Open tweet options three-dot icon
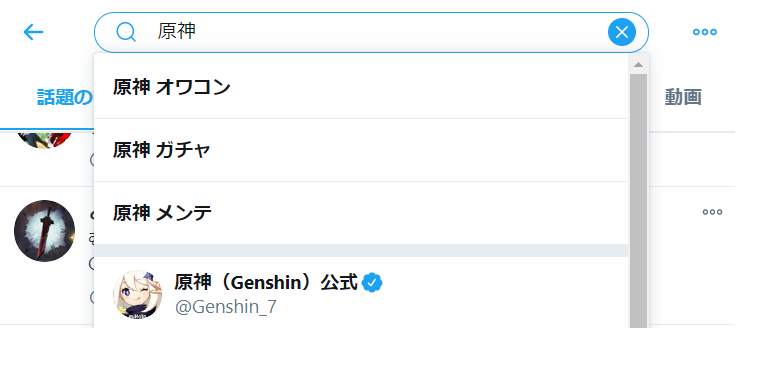Screen dimensions: 762x370 (x=712, y=212)
